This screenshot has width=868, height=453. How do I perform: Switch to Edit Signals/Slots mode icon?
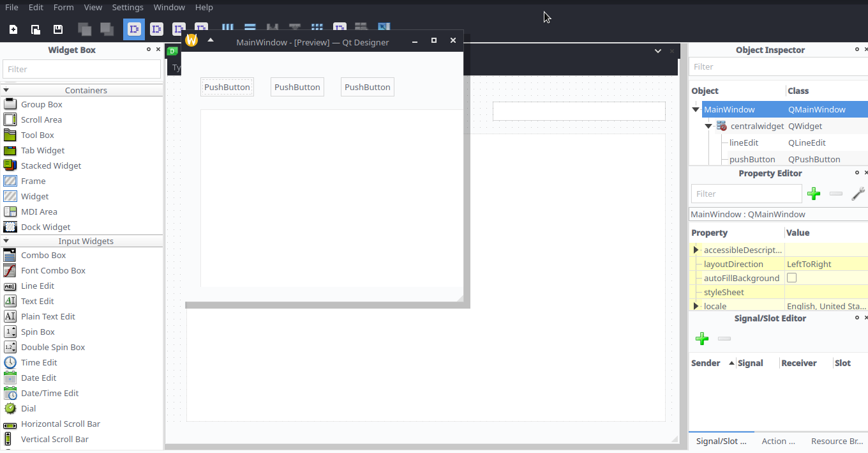[156, 29]
